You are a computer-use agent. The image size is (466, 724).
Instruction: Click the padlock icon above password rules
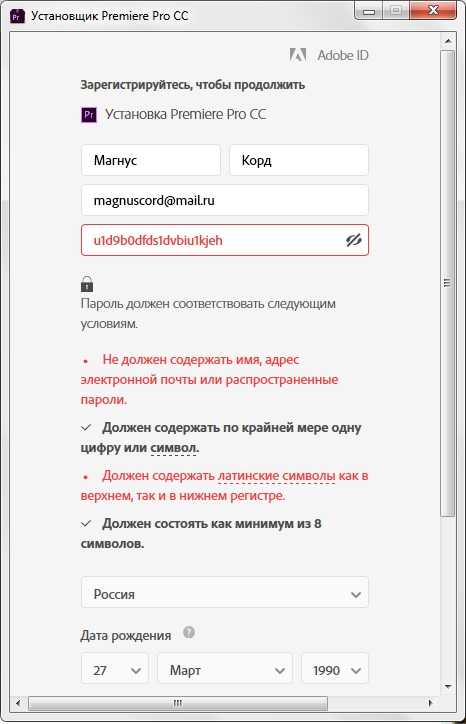pos(87,284)
